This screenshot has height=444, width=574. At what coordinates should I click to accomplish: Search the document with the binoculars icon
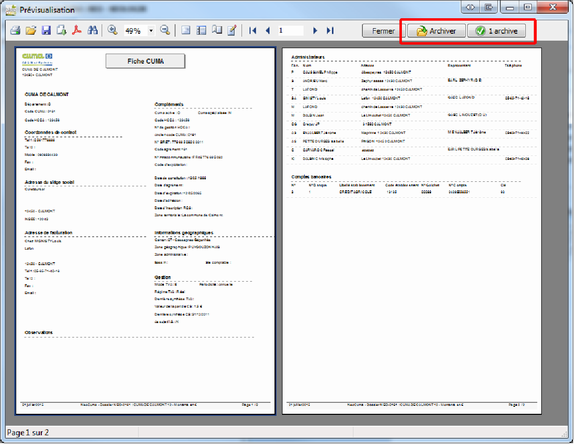[92, 30]
